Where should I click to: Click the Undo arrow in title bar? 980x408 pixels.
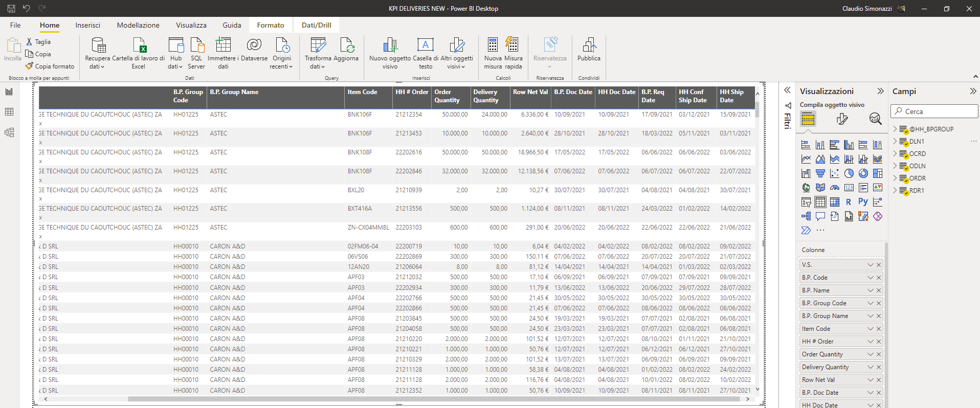(x=27, y=8)
